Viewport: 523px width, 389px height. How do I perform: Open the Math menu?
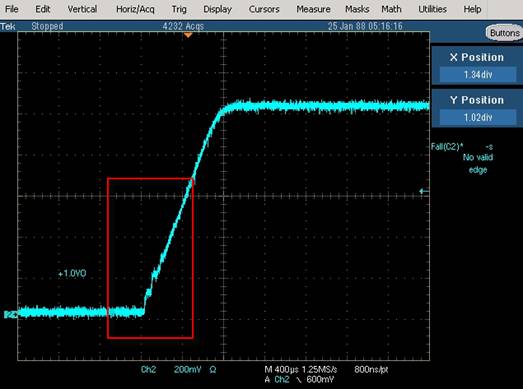391,9
